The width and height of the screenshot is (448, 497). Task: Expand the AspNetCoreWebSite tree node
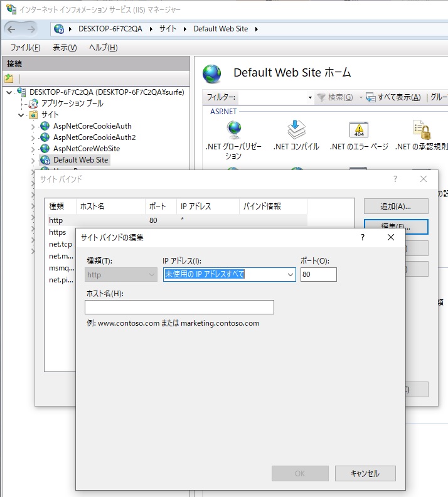[33, 149]
